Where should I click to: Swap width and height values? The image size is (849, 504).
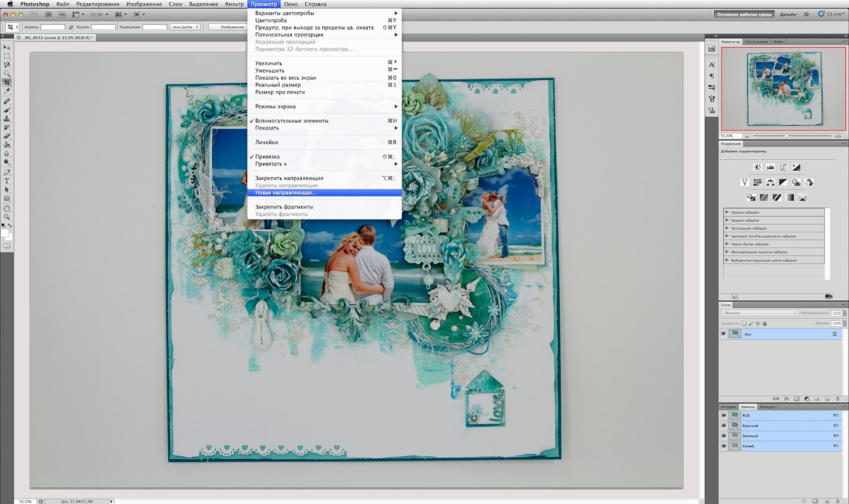pos(71,27)
